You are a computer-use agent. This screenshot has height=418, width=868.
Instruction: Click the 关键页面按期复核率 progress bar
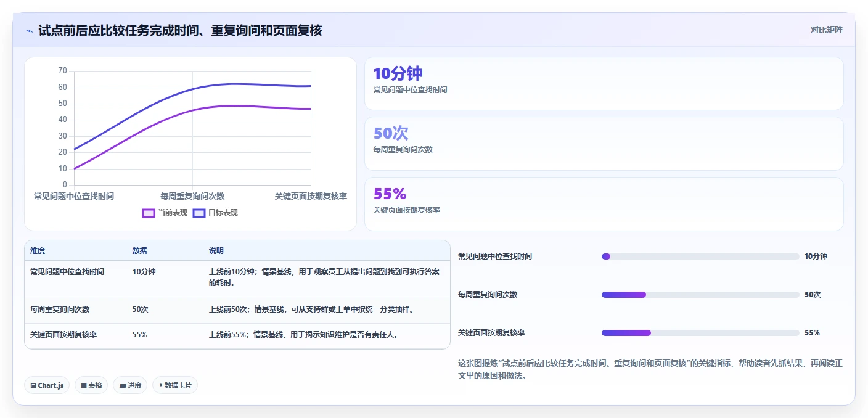click(x=700, y=333)
